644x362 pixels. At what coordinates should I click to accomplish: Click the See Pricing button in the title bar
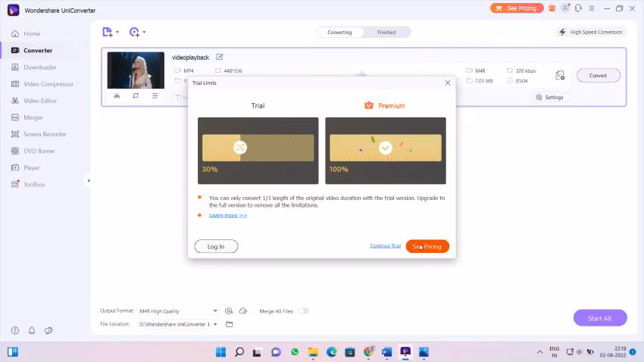coord(517,8)
